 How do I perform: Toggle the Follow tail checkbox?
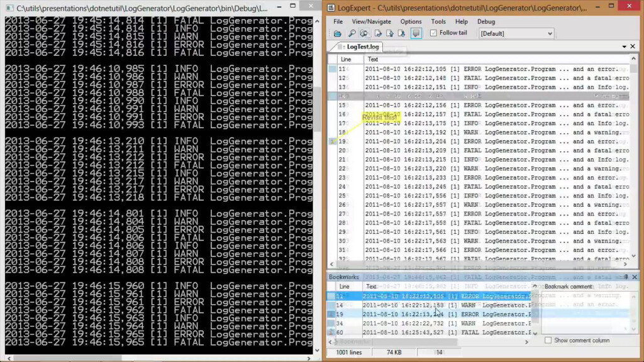[x=433, y=33]
